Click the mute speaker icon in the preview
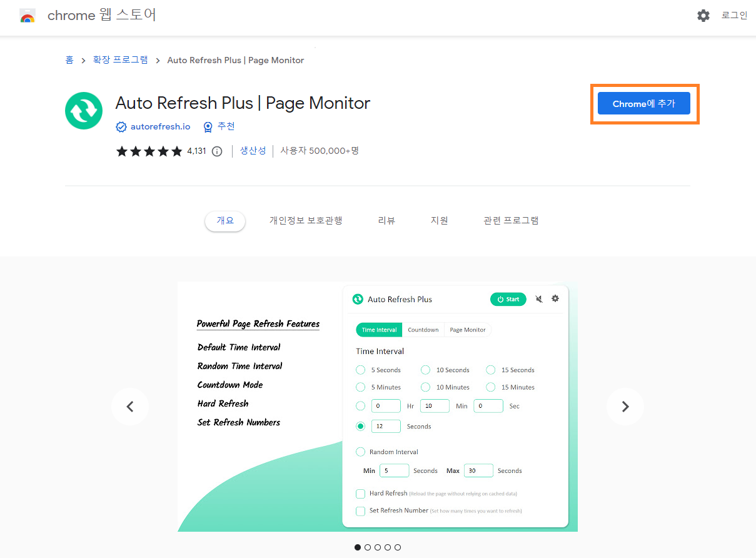The width and height of the screenshot is (756, 558). [539, 299]
